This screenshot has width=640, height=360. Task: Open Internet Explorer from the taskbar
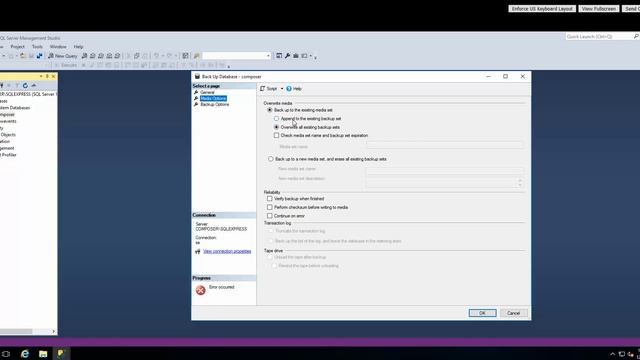25,354
